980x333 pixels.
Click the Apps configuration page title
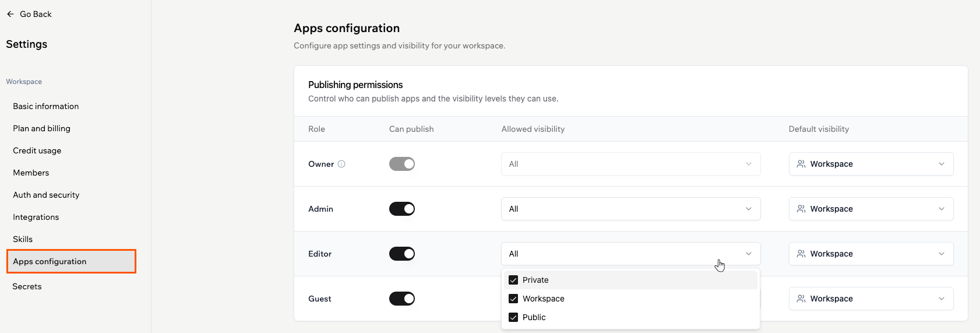[x=347, y=28]
